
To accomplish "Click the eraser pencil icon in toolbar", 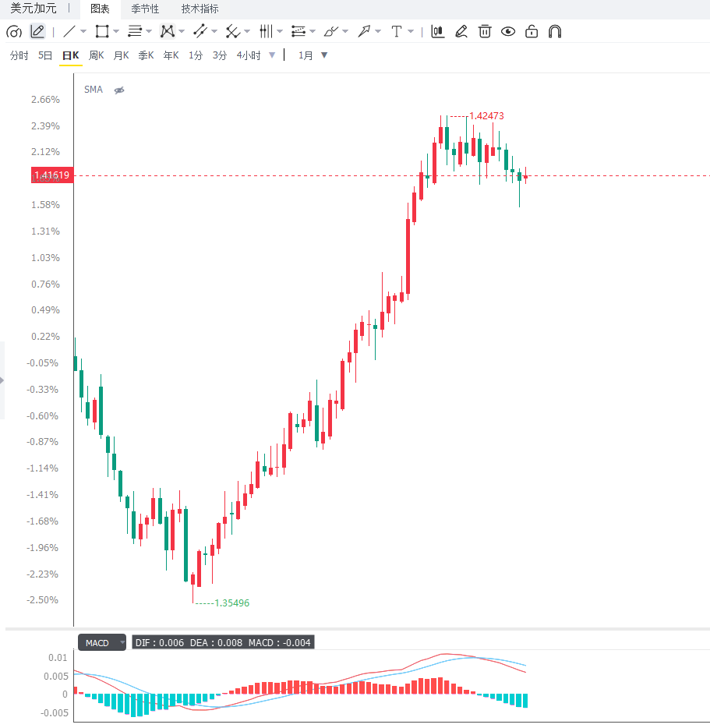I will [x=461, y=32].
